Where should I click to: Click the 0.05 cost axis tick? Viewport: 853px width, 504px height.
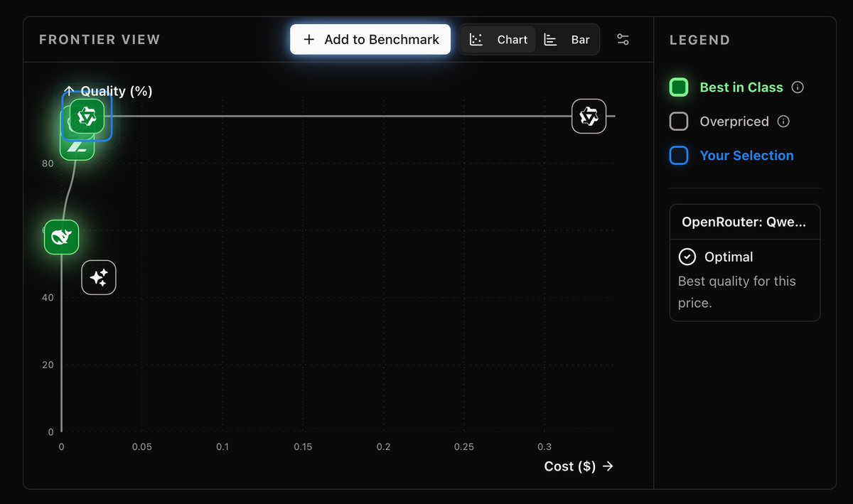[142, 447]
